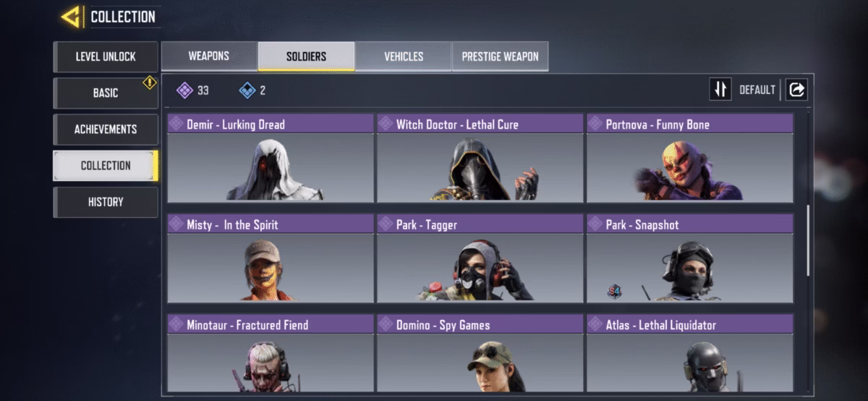
Task: Select the Prestige Weapon tab
Action: pyautogui.click(x=501, y=56)
